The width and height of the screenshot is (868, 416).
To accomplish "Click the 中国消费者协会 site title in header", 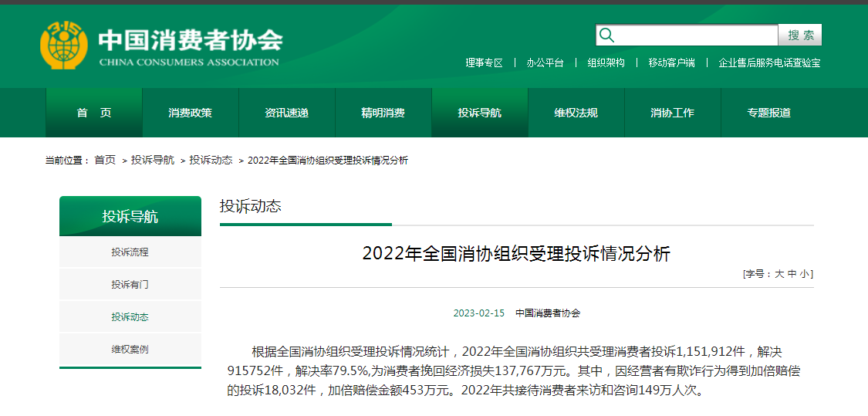I will (191, 40).
